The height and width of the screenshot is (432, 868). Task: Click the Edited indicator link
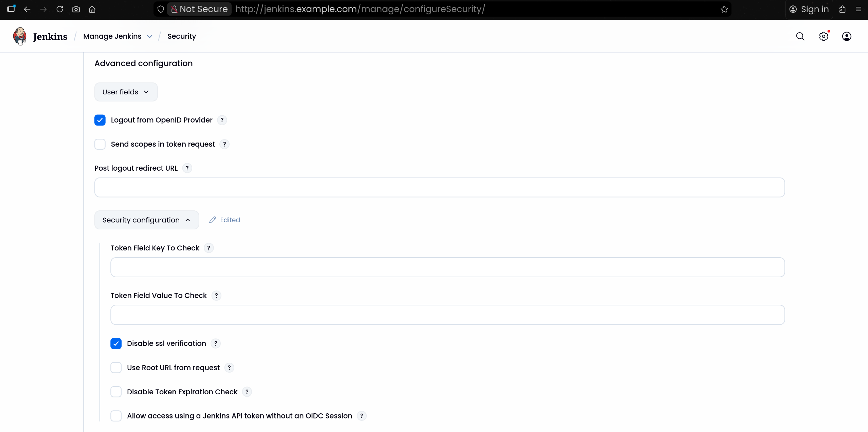tap(224, 220)
